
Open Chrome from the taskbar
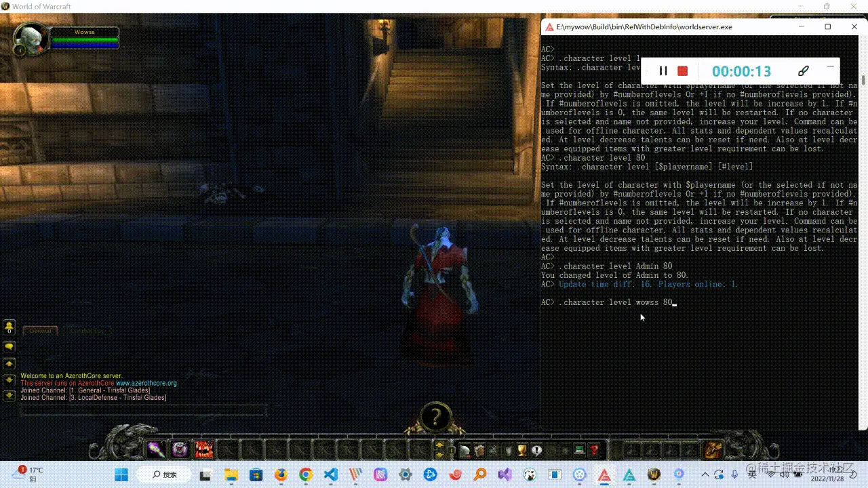pos(306,474)
